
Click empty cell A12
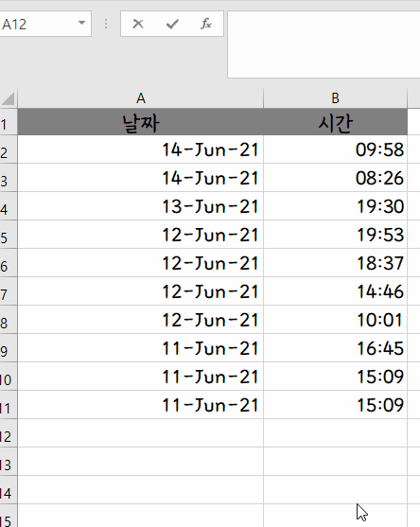pos(140,433)
